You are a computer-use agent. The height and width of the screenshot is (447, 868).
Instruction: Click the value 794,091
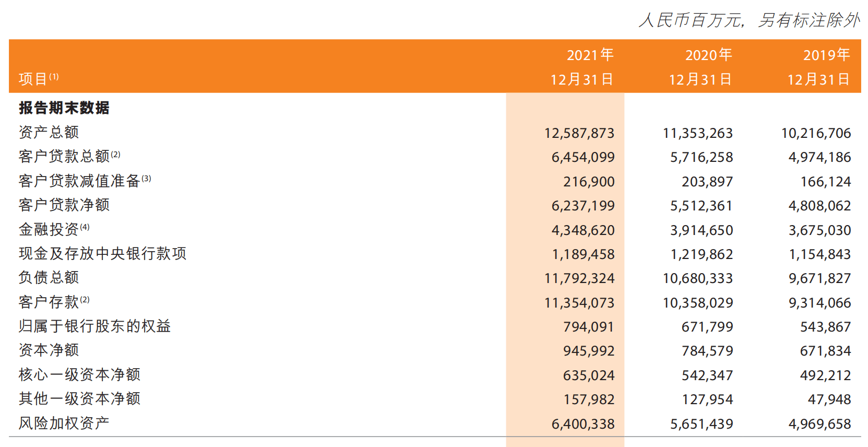pyautogui.click(x=589, y=327)
